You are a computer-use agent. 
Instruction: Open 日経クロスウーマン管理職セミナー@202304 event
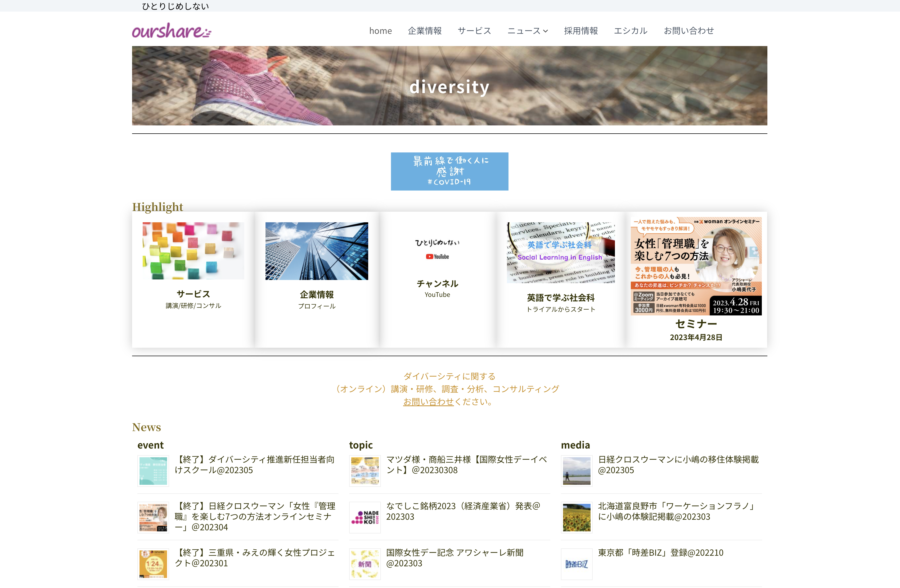click(254, 517)
